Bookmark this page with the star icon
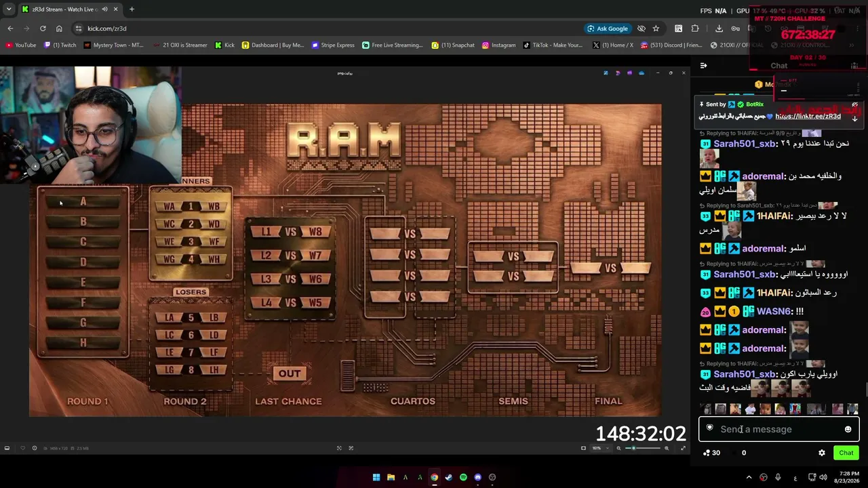Image resolution: width=868 pixels, height=488 pixels. 656,28
